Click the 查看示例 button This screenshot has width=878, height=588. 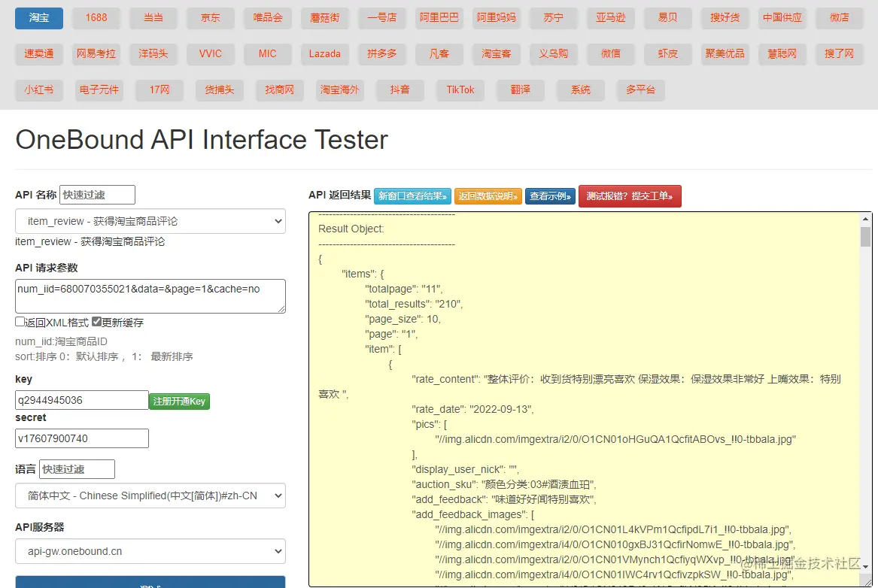(x=550, y=195)
